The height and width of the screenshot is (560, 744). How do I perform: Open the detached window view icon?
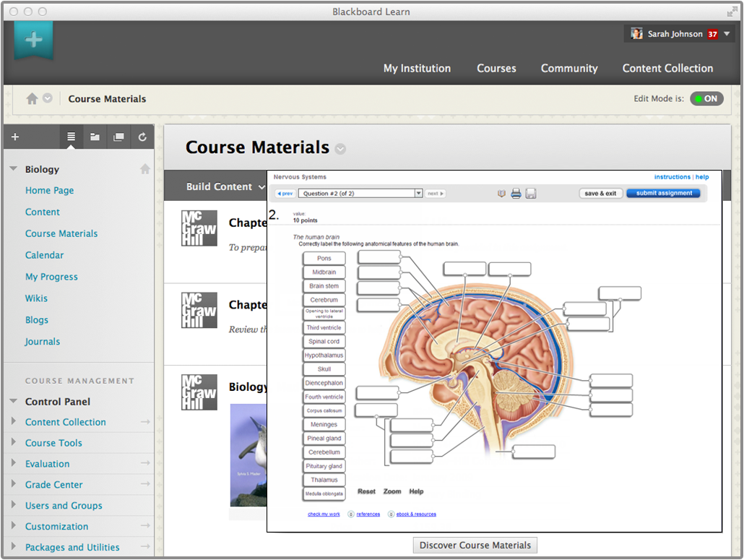point(118,137)
